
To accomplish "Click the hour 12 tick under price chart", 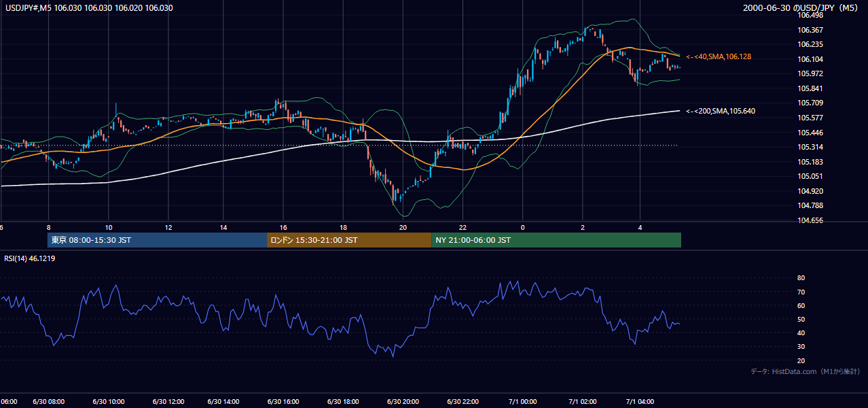I will (x=168, y=227).
